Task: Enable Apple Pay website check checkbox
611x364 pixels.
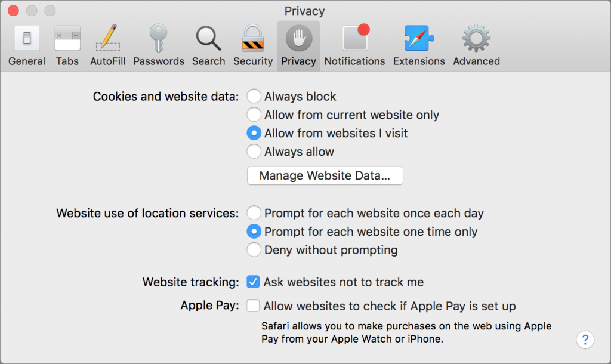Action: coord(253,306)
